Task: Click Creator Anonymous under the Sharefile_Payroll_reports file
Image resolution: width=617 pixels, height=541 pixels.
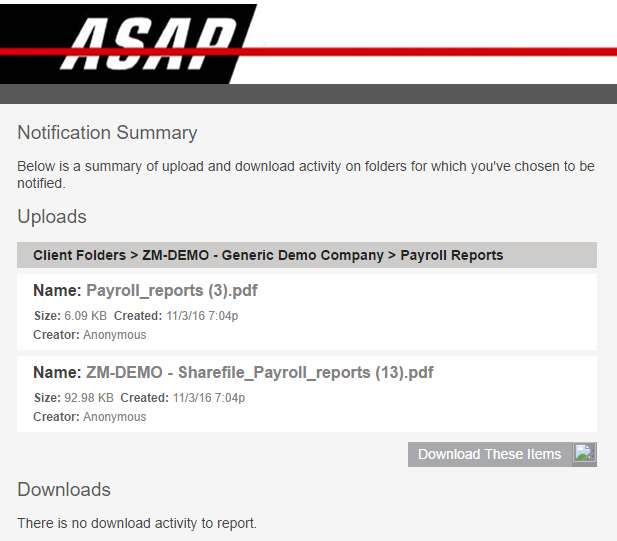Action: pos(90,417)
